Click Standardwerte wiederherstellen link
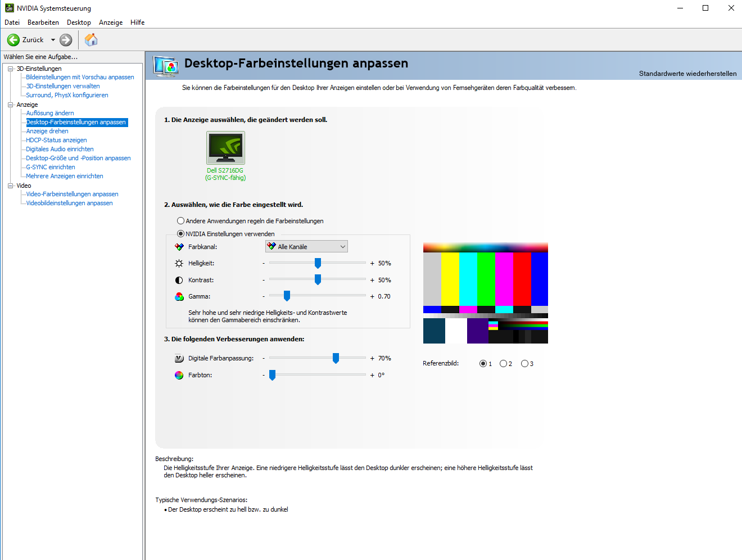The height and width of the screenshot is (560, 742). point(687,74)
